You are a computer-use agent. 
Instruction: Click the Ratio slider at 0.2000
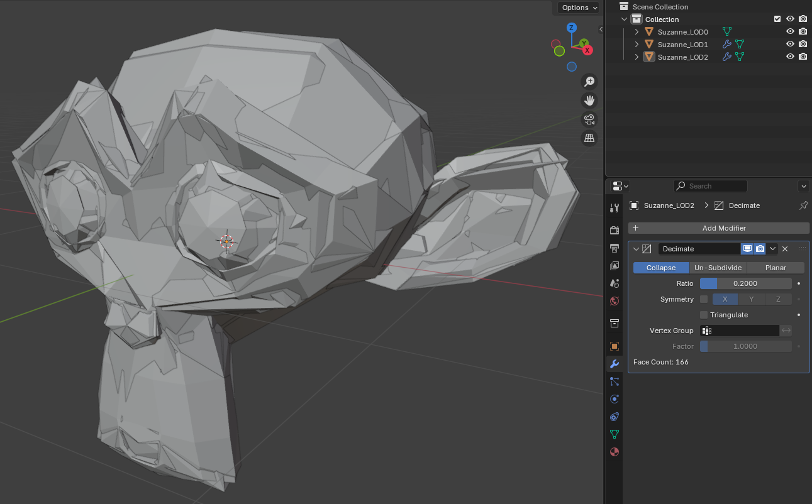746,283
